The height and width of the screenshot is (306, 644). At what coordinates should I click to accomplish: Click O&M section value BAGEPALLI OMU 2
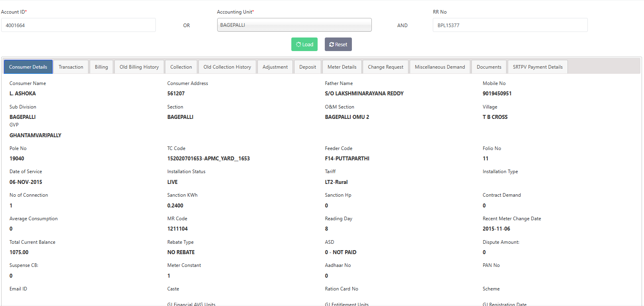[x=347, y=117]
